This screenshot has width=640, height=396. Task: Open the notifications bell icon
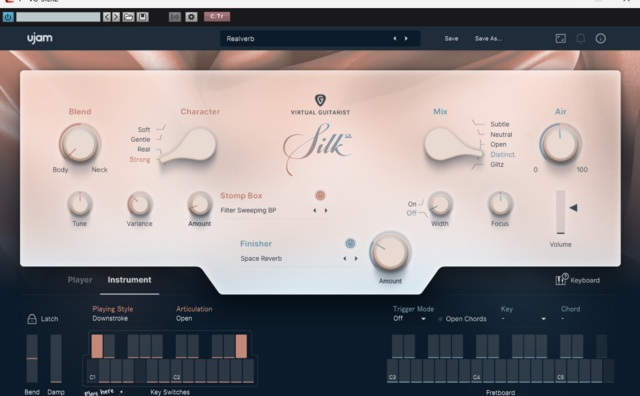tap(580, 38)
